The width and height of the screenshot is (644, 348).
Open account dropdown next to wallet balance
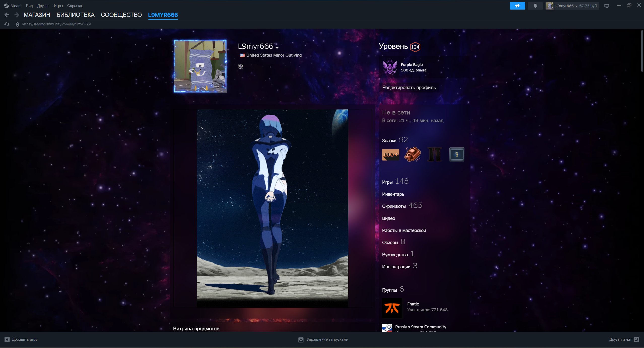coord(577,6)
